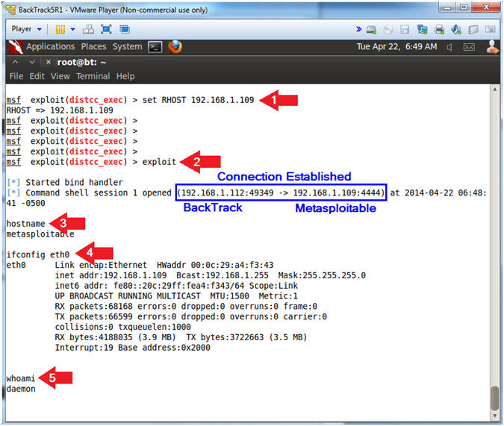This screenshot has width=504, height=426.
Task: Open the System menu
Action: [x=127, y=47]
